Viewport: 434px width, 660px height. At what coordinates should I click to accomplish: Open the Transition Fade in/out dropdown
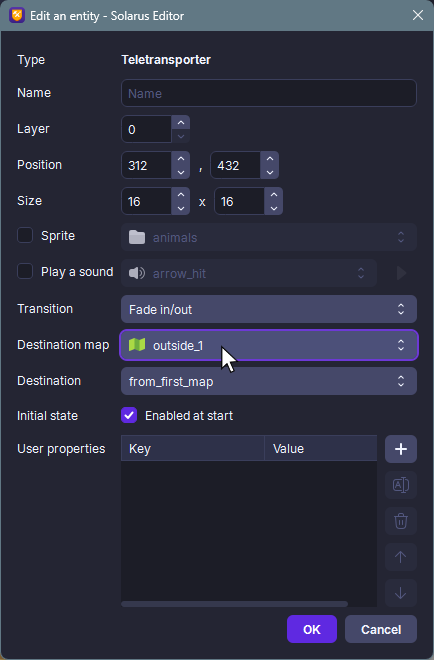269,309
